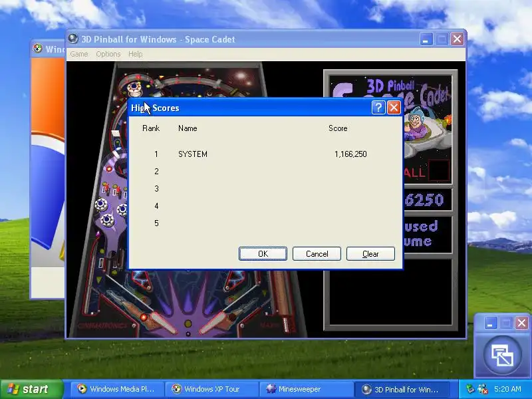
Task: Switch to Windows XP Tour taskbar button
Action: point(211,389)
